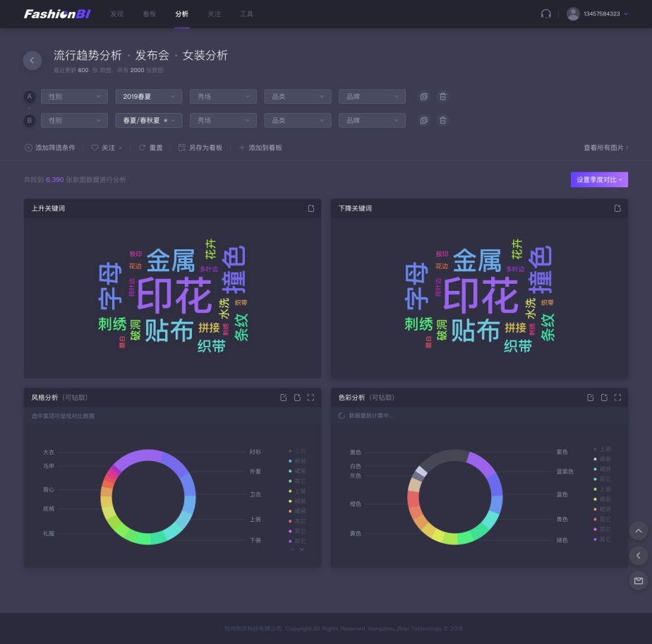Click the edit icon in 色彩分析 panel

591,398
